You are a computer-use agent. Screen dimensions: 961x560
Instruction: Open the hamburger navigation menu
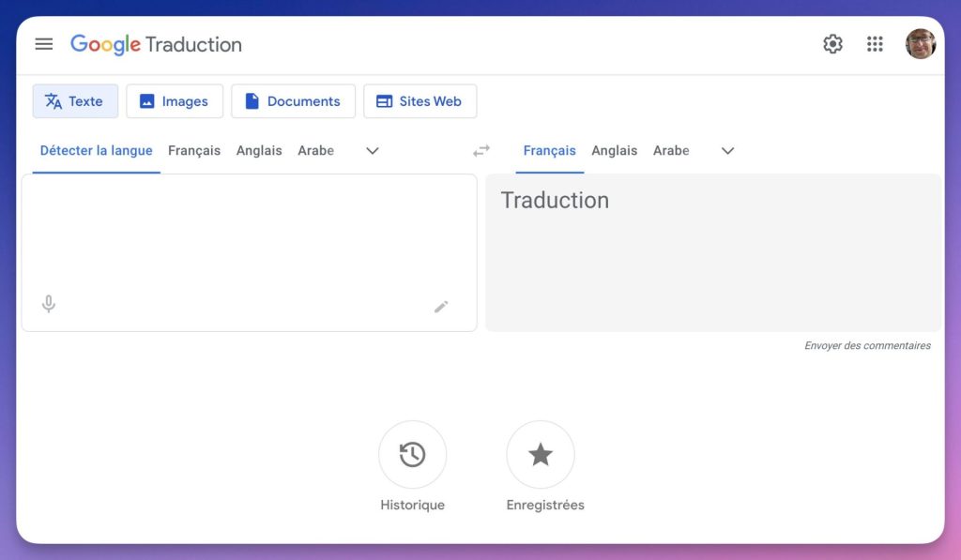pyautogui.click(x=43, y=43)
